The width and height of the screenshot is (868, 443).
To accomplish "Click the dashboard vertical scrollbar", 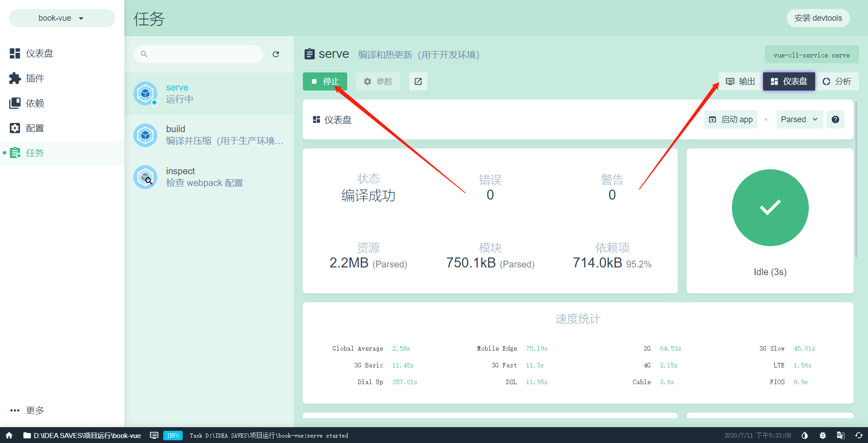I will tap(856, 180).
